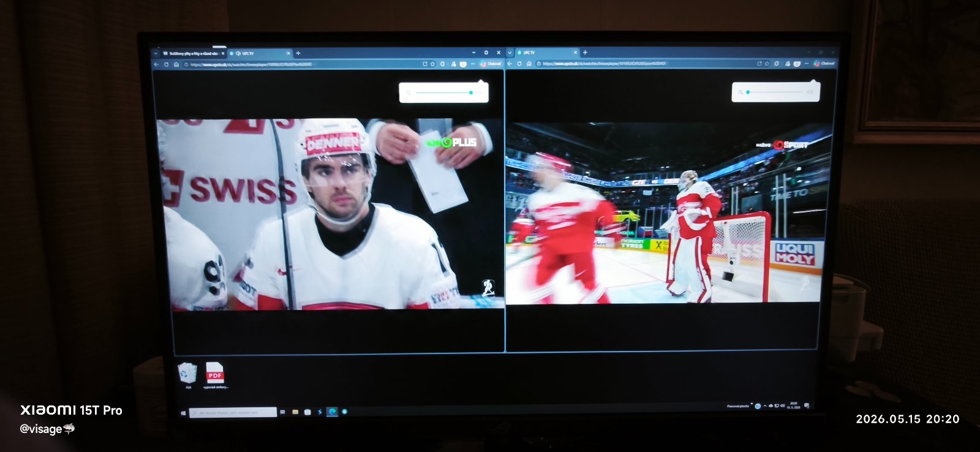The image size is (980, 452).
Task: Open the taskbar clock and date
Action: click(794, 405)
